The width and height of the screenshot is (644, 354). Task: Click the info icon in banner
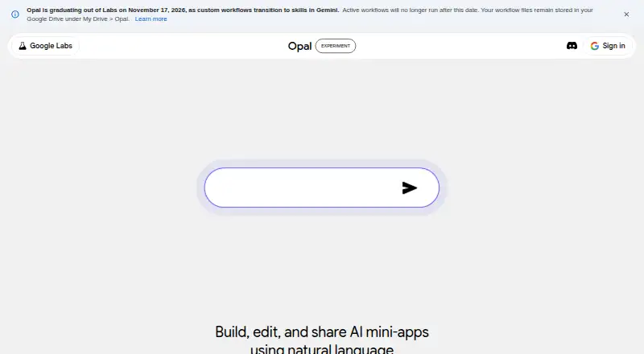(x=15, y=14)
